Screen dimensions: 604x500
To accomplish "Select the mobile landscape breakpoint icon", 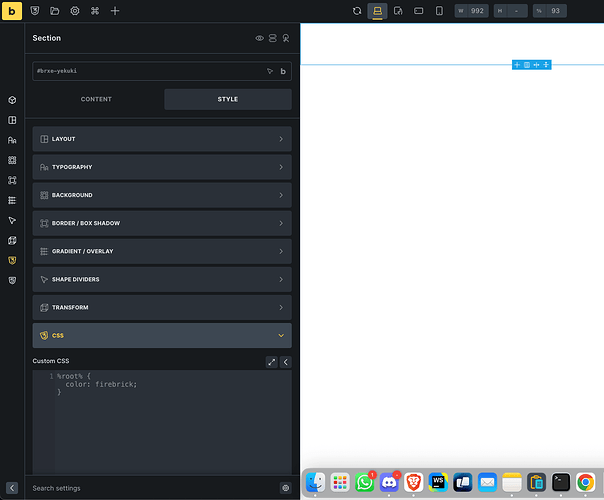I will pos(419,11).
